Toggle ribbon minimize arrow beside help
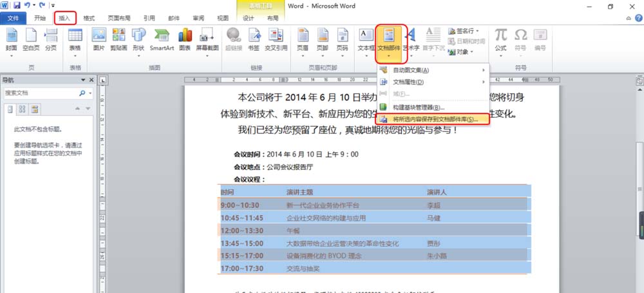644x293 pixels. [x=629, y=19]
